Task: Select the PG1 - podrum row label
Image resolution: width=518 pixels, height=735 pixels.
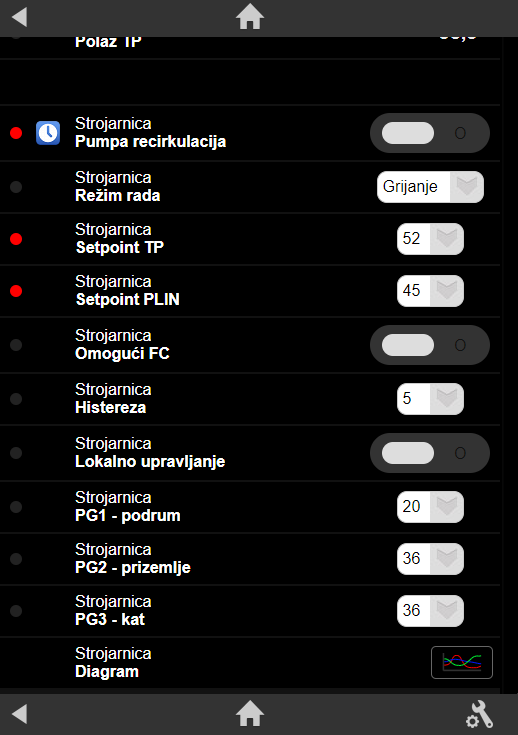Action: pyautogui.click(x=128, y=516)
